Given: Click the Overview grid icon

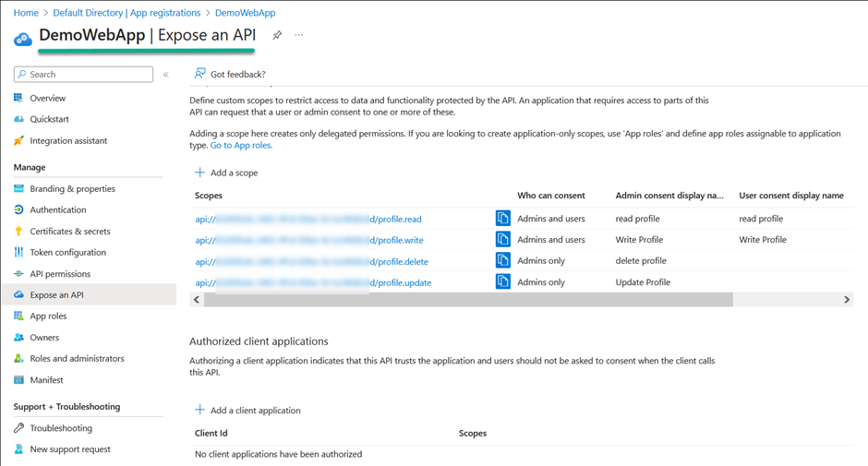Looking at the screenshot, I should click(x=18, y=98).
